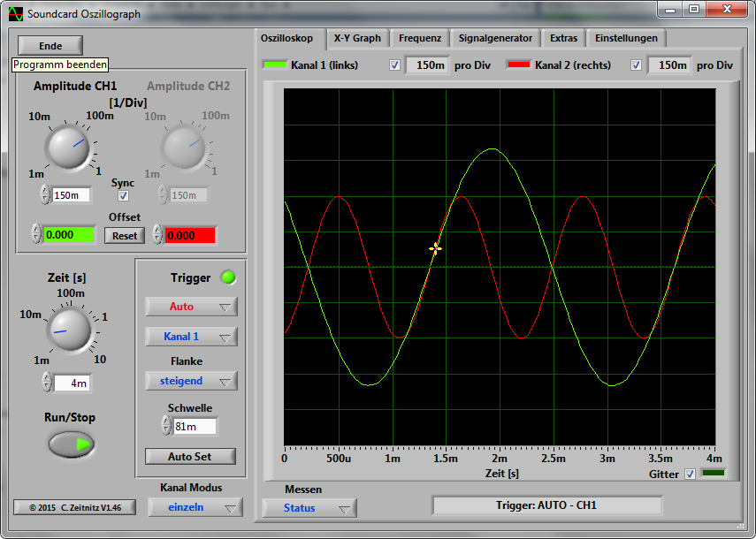Image resolution: width=756 pixels, height=539 pixels.
Task: Click the red CH2 offset value field
Action: (190, 236)
